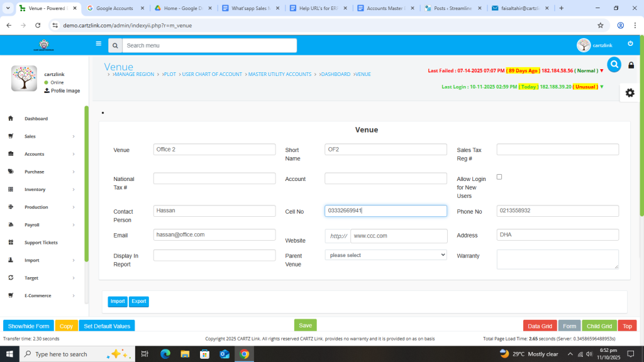The width and height of the screenshot is (644, 362).
Task: Open the Parent Venue dropdown
Action: [386, 255]
